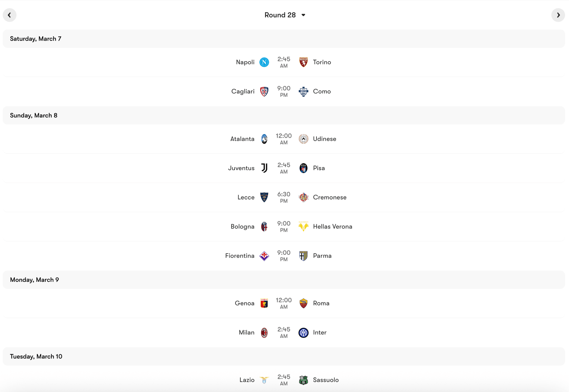Click the Cremonese team name

coord(330,197)
